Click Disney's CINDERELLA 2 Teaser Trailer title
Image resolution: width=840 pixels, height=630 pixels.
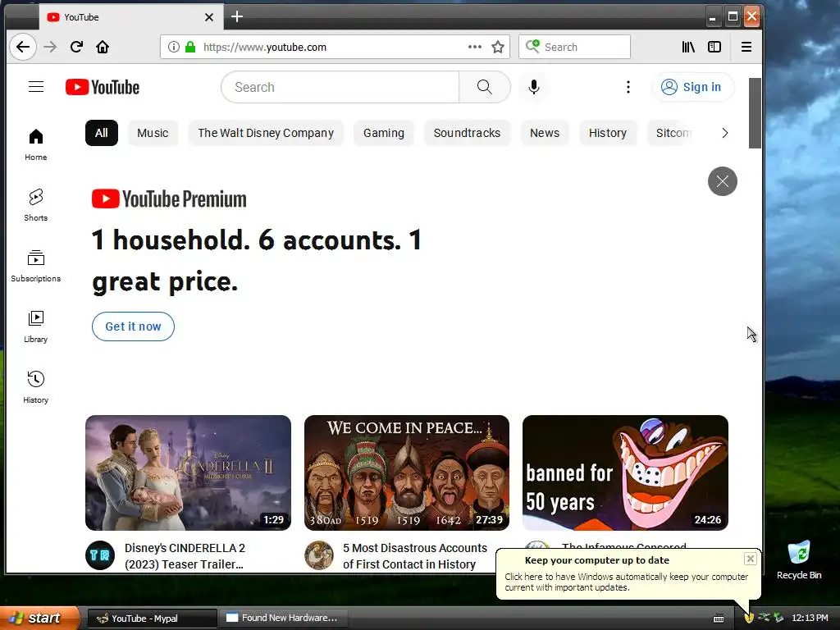[185, 556]
